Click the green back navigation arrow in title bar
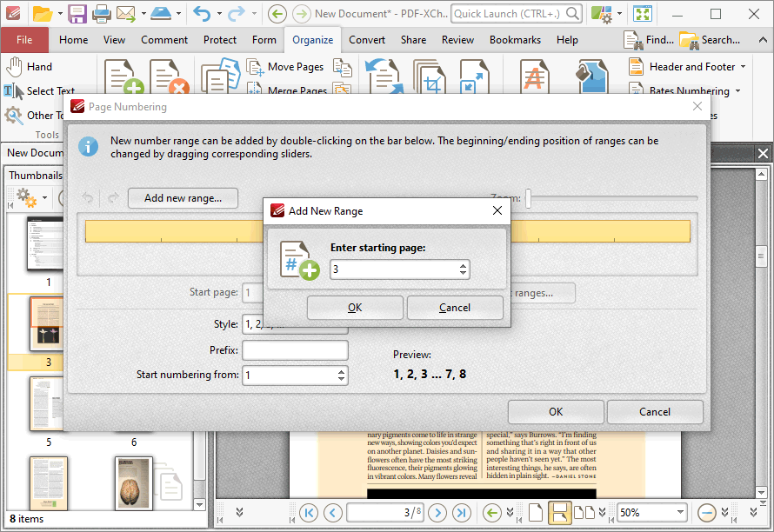 (x=277, y=14)
